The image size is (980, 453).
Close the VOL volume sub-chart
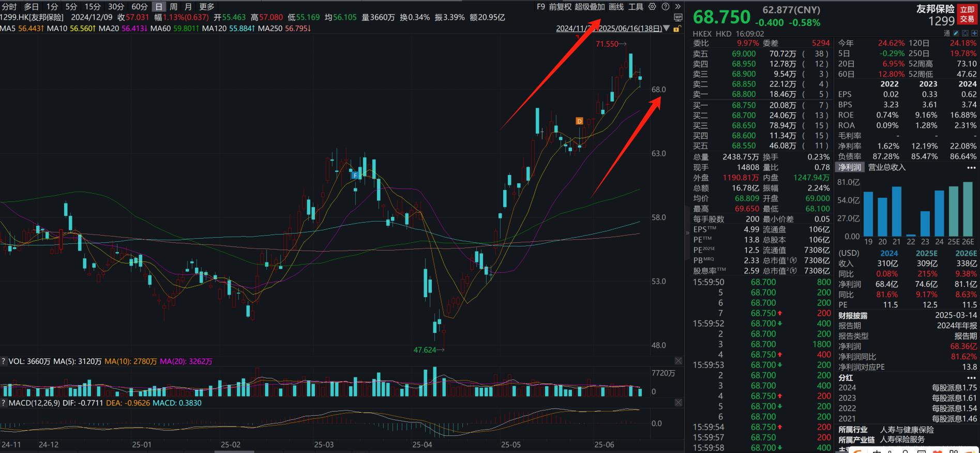[678, 361]
